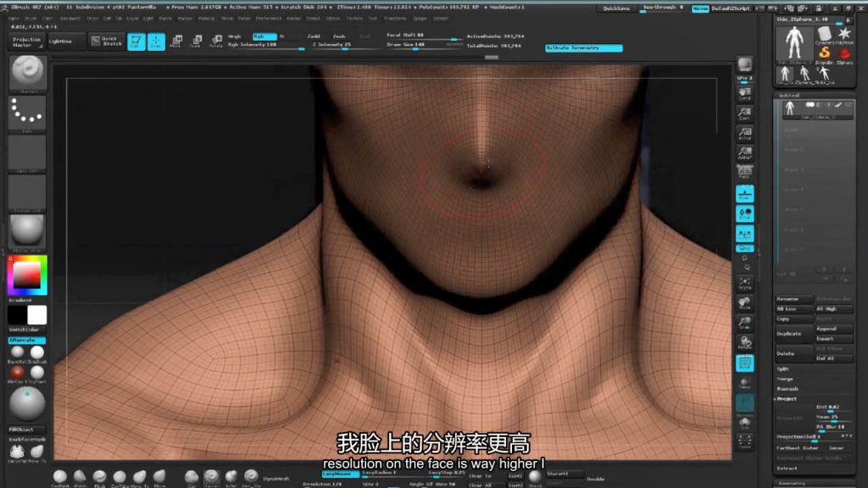Screen dimensions: 868x488
Task: Toggle the Floor grid button
Action: coord(744,194)
